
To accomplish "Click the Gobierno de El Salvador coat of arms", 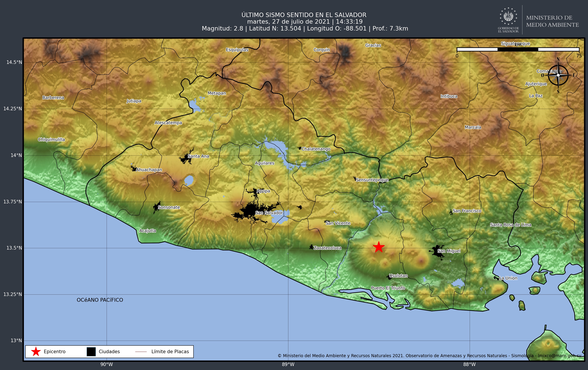I will pos(508,16).
